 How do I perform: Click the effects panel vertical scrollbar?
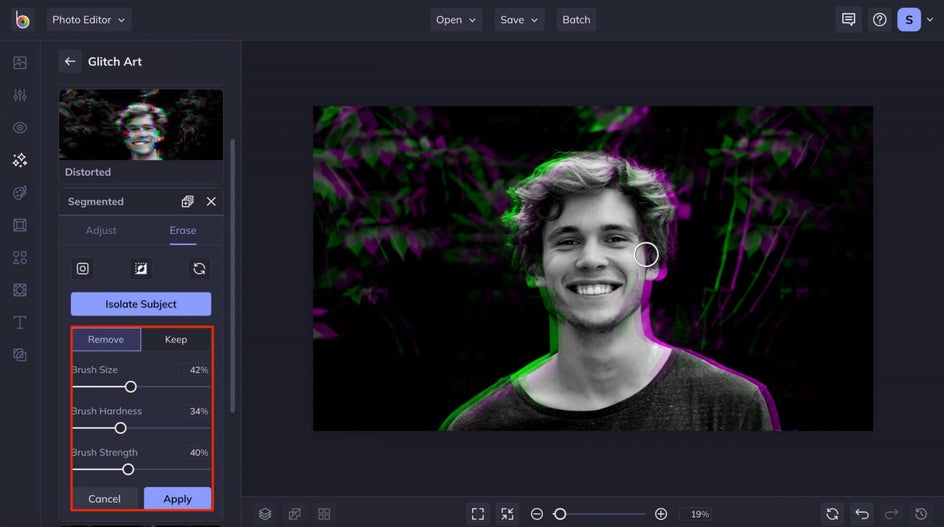pyautogui.click(x=232, y=276)
